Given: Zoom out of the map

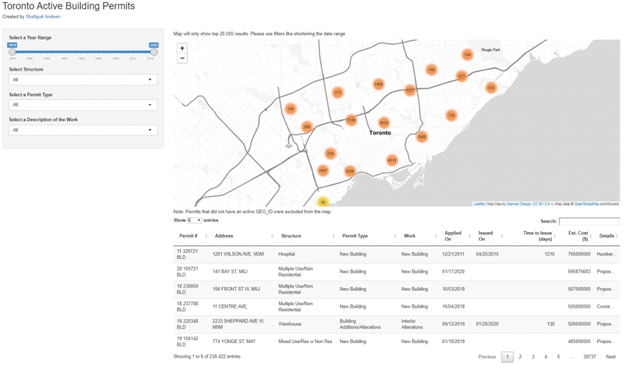Looking at the screenshot, I should pyautogui.click(x=182, y=58).
